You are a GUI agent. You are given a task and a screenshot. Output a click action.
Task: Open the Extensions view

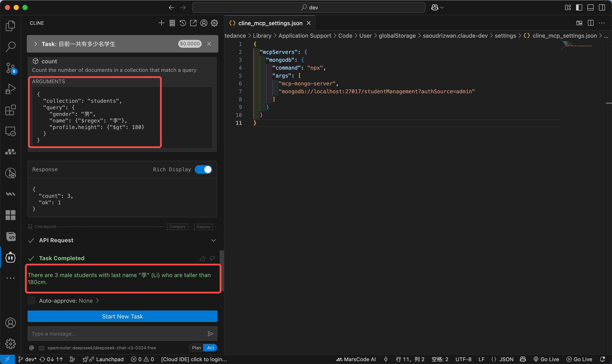pos(10,110)
